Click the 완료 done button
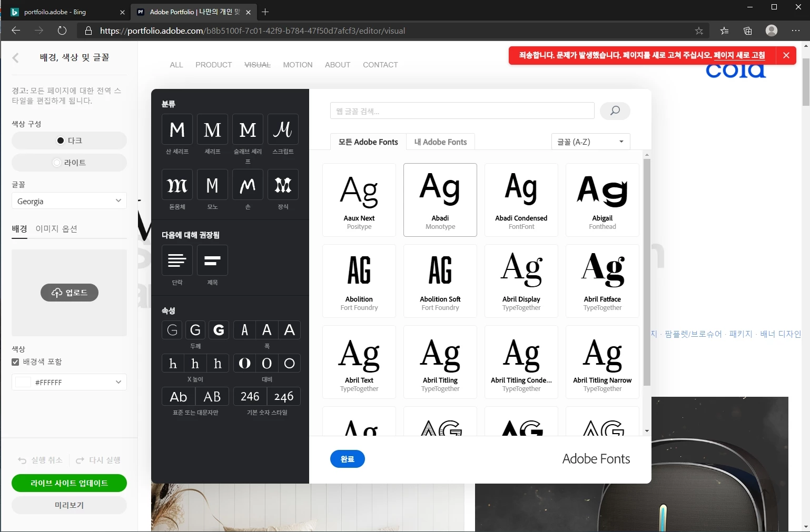The image size is (810, 532). coord(347,459)
